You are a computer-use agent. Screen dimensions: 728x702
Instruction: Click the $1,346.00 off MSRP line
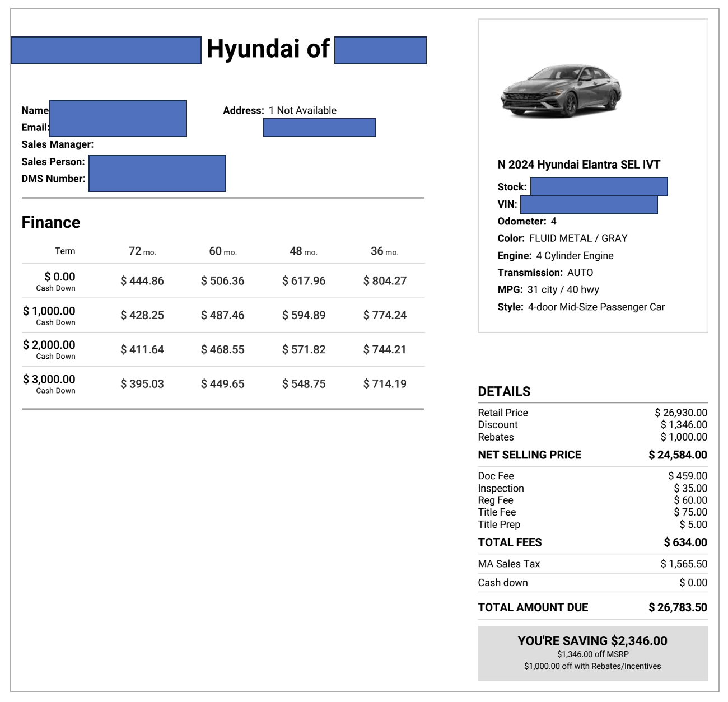point(592,654)
